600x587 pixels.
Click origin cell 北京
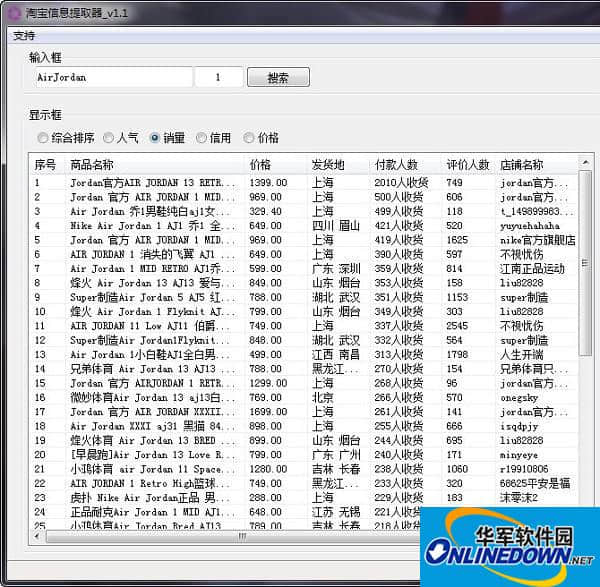pyautogui.click(x=323, y=398)
